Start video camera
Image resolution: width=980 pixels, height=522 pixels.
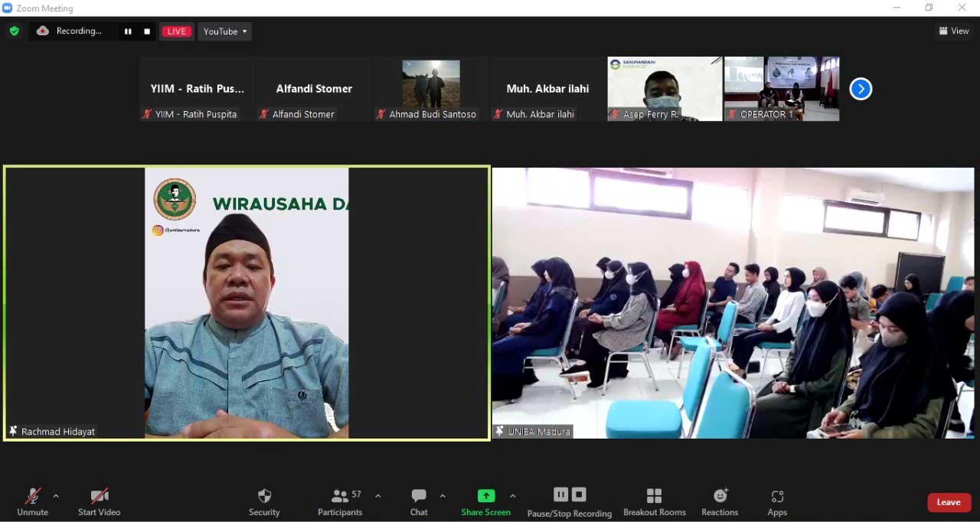tap(100, 502)
